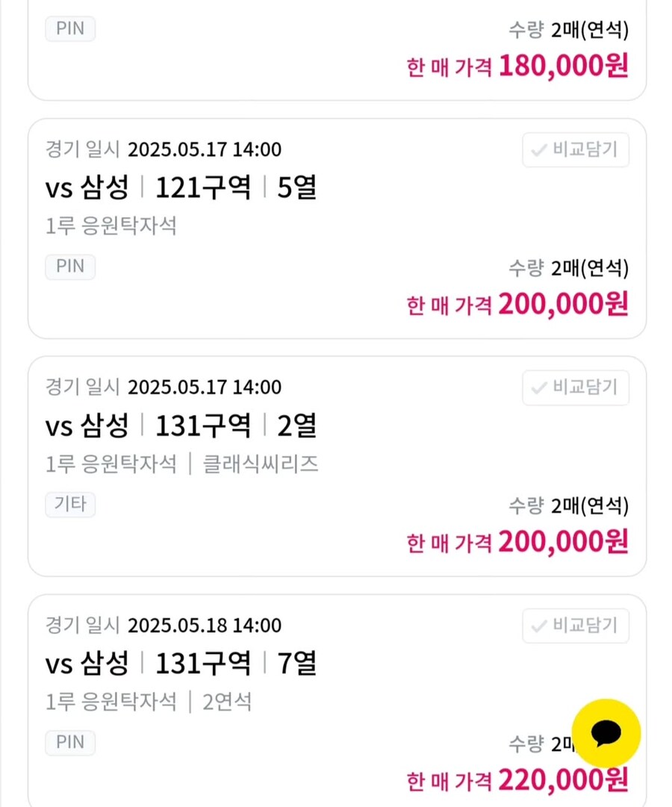
Task: Click the PIN tag on the 121구역 listing
Action: coord(70,267)
